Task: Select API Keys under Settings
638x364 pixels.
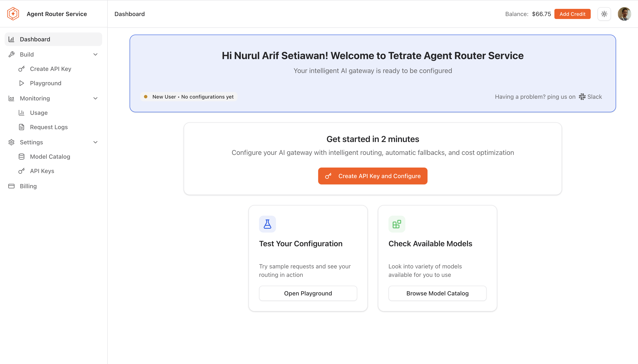Action: click(42, 171)
